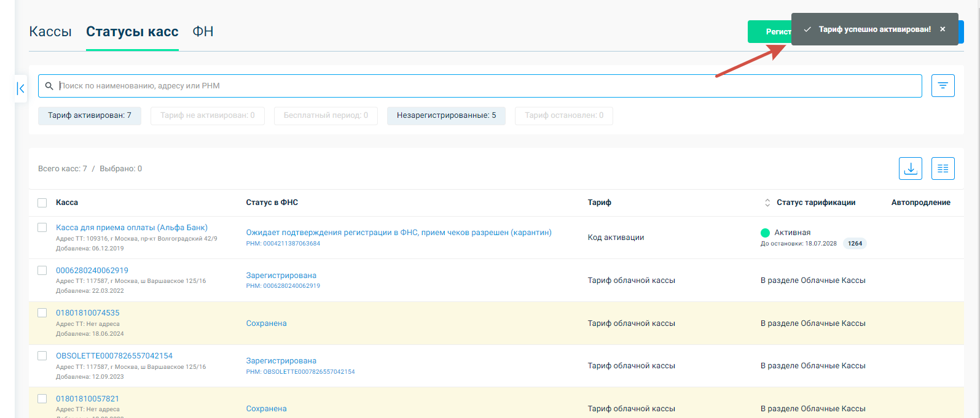Image resolution: width=980 pixels, height=418 pixels.
Task: Click Тариф облачной кассы in 01801810074535 row
Action: (632, 323)
